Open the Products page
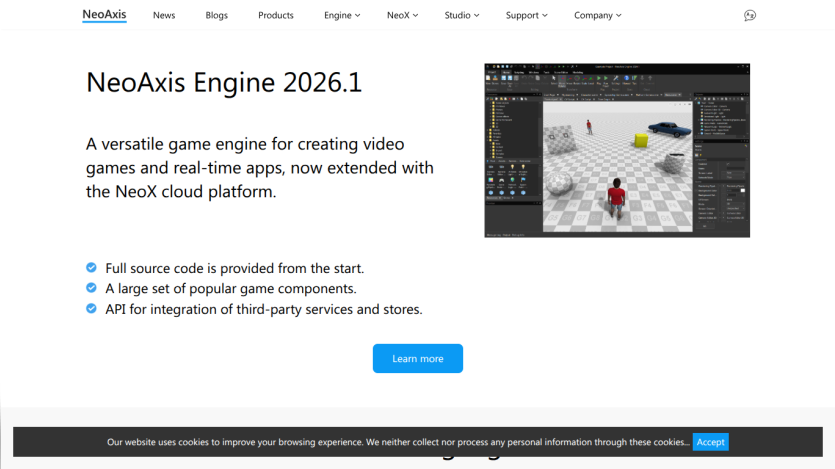This screenshot has width=835, height=469. 276,15
